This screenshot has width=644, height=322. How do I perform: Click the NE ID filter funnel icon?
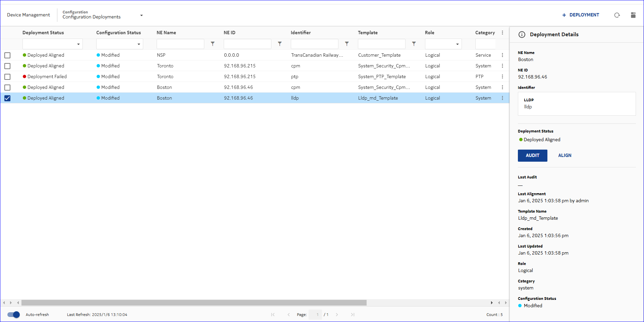(280, 44)
